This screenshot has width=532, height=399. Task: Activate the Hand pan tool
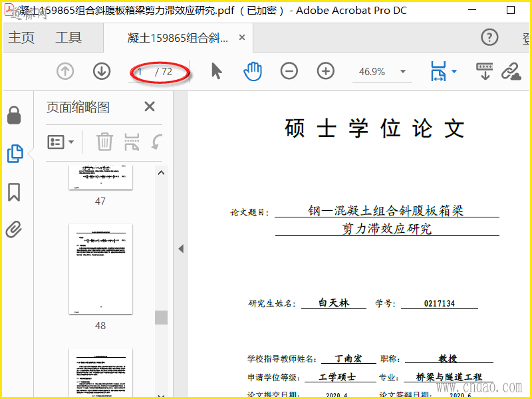tap(253, 71)
